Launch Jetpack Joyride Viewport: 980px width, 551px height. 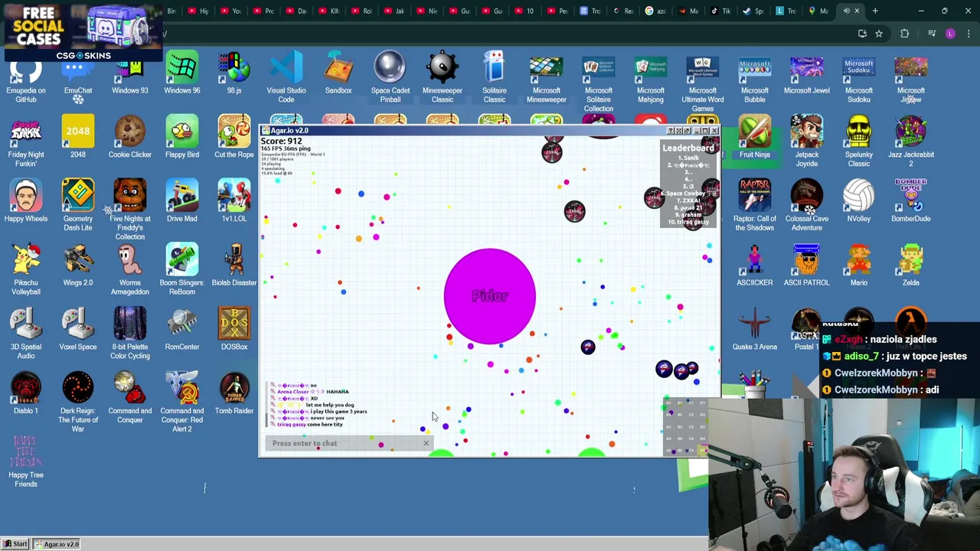(807, 142)
